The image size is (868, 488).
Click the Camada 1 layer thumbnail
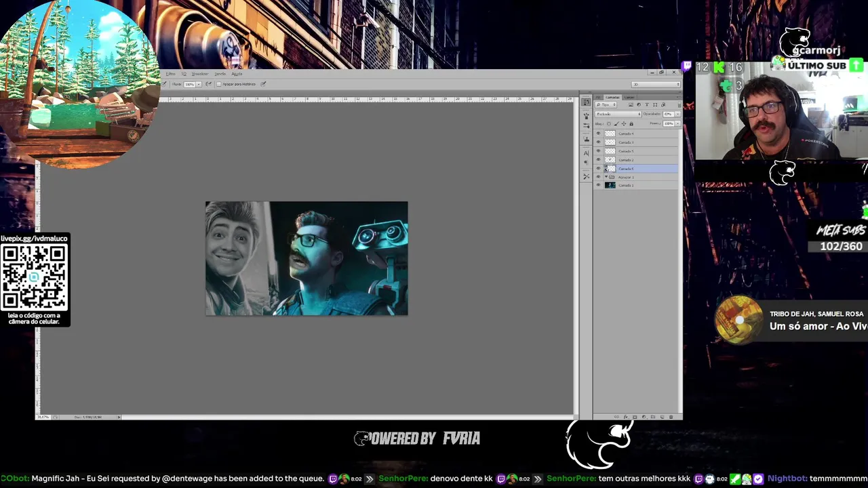(610, 185)
